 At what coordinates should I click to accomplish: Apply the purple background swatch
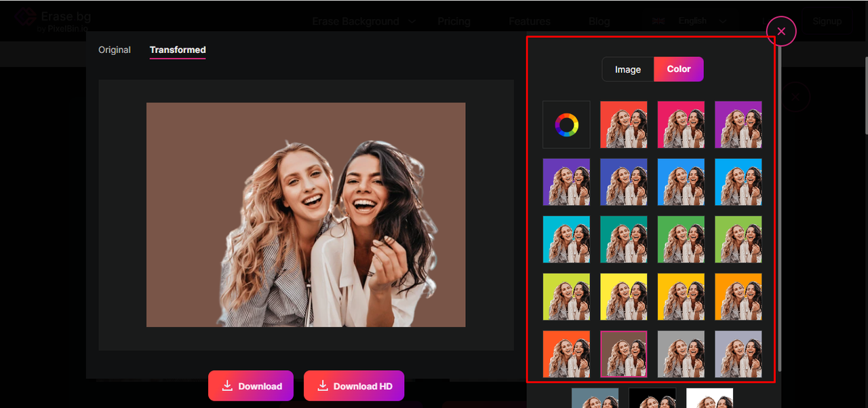[738, 125]
